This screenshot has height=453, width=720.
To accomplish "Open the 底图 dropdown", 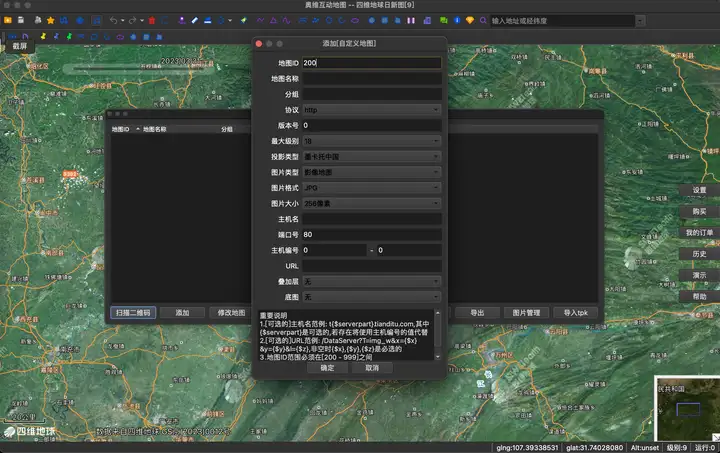I will coord(371,297).
